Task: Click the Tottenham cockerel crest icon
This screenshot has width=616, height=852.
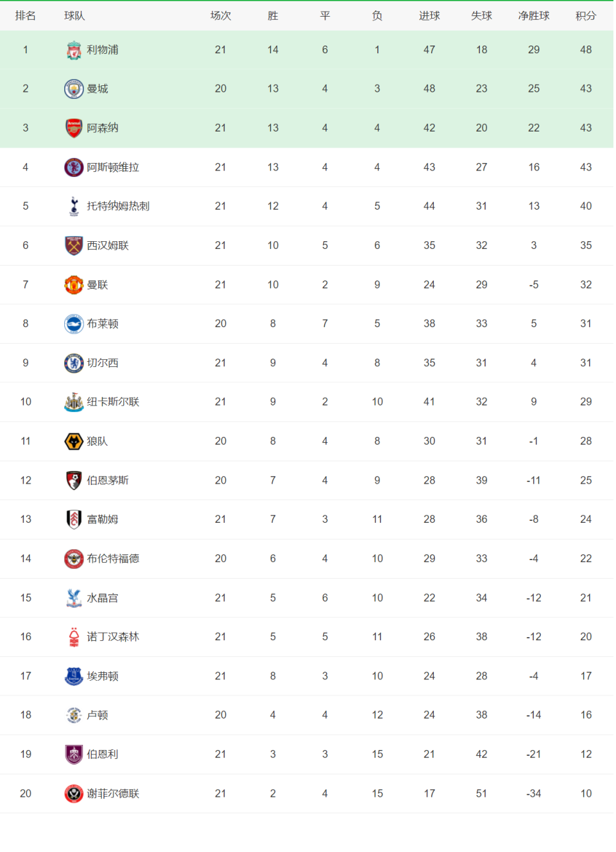Action: (x=74, y=206)
